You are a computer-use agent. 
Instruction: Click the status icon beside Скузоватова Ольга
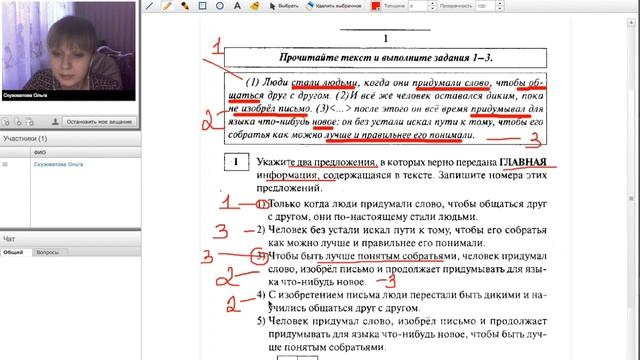pos(5,164)
